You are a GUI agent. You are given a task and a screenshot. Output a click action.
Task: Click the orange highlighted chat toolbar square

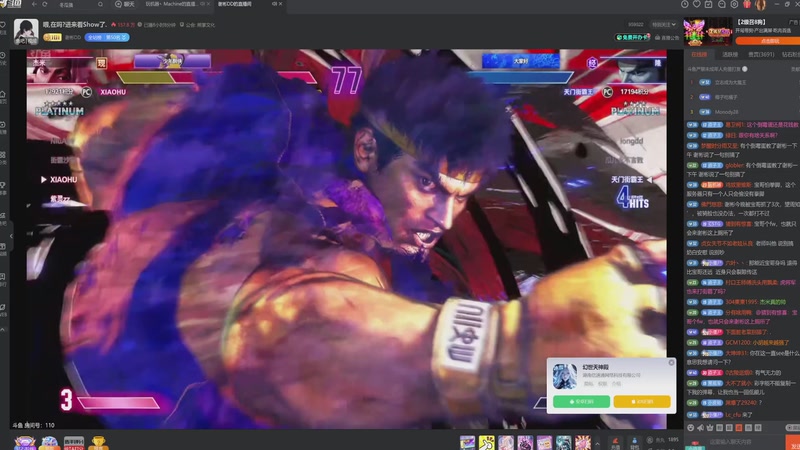(x=739, y=428)
